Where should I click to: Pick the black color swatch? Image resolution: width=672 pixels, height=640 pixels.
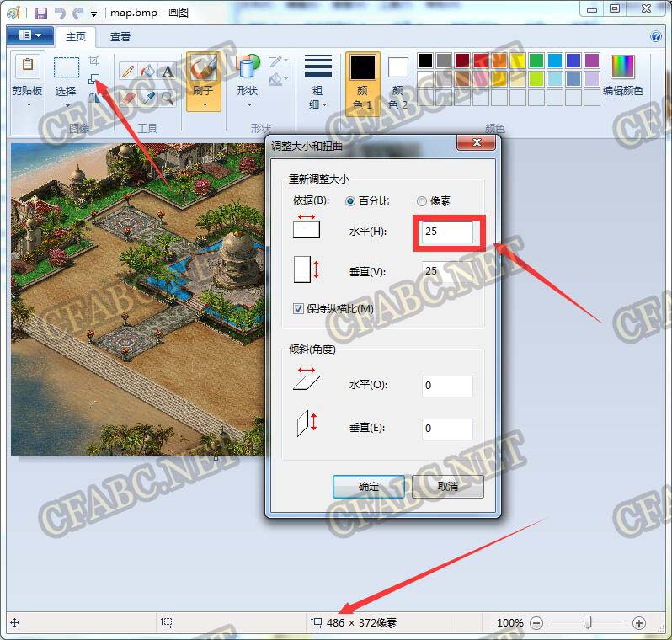[x=425, y=61]
